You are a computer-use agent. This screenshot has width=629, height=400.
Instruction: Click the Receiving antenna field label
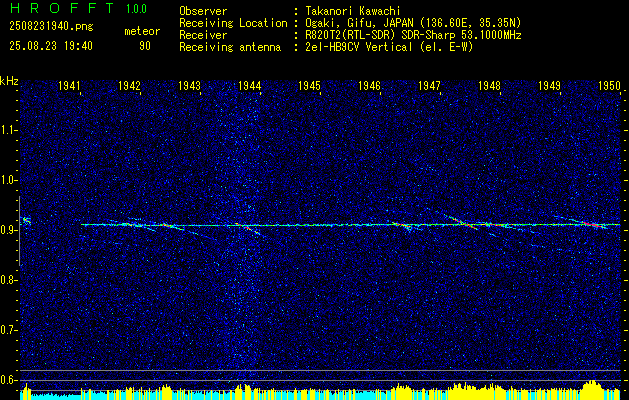coord(230,47)
